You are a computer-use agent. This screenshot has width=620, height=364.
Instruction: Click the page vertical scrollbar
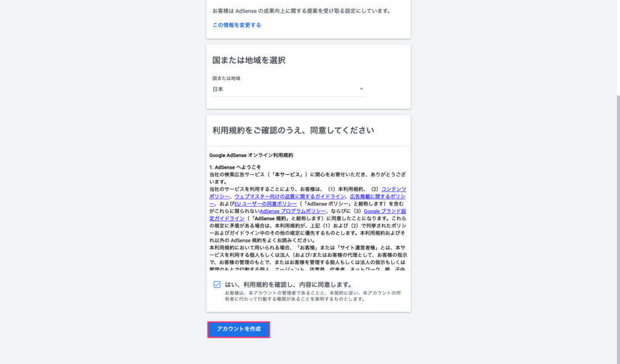pos(618,229)
